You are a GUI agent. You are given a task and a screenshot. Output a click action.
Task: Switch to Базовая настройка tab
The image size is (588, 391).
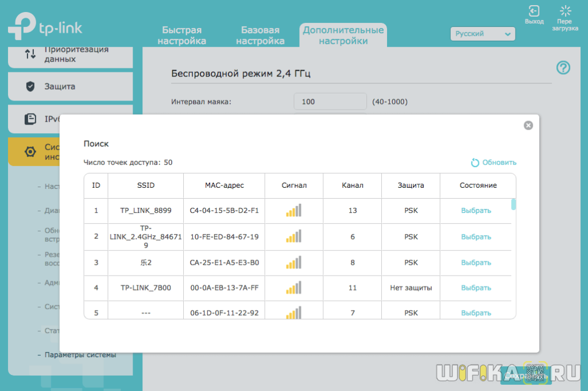(260, 35)
